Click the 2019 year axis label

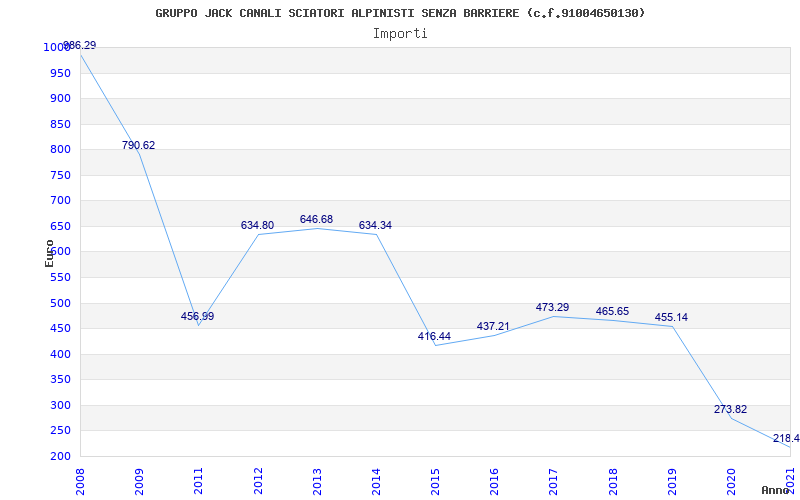coord(672,482)
